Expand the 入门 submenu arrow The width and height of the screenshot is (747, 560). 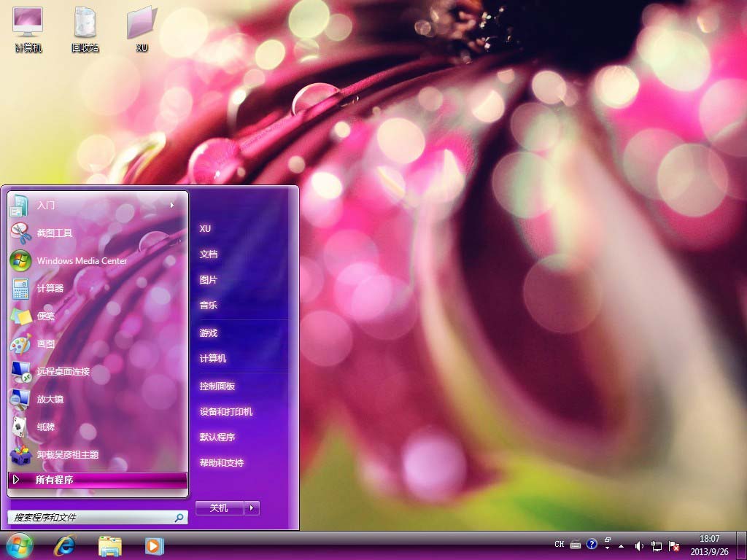(x=172, y=205)
